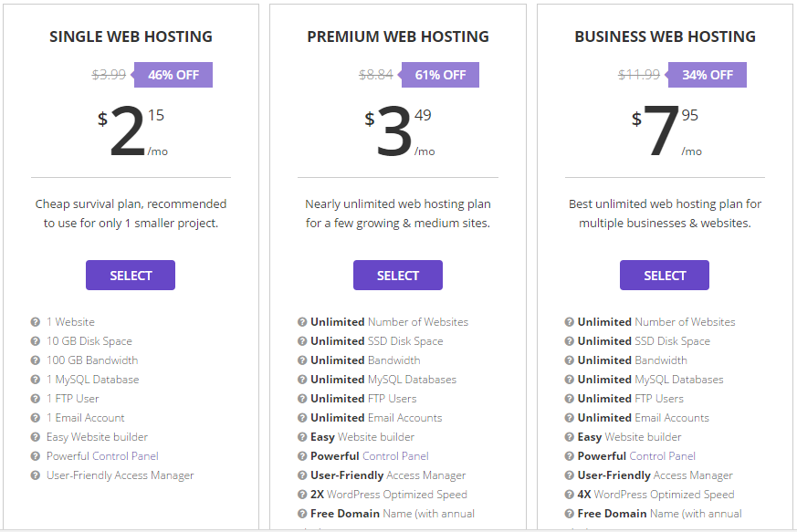Select the Business Web Hosting plan
Viewport: 797px width, 532px height.
point(665,276)
